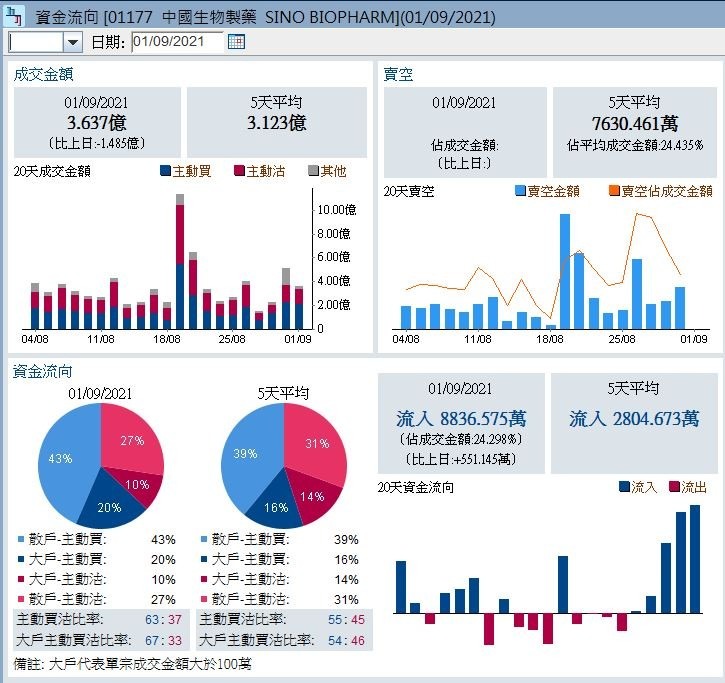Click the 成交金額 section heading
The image size is (725, 683).
(43, 74)
